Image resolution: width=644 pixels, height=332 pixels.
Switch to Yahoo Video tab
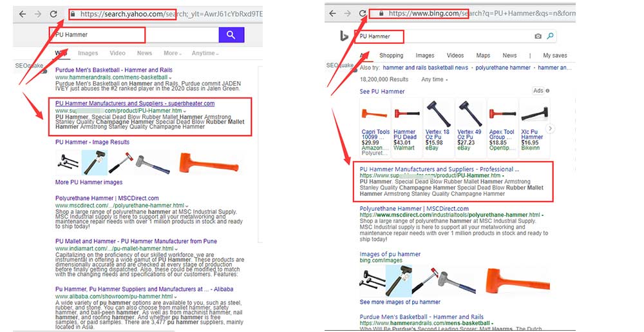point(117,53)
